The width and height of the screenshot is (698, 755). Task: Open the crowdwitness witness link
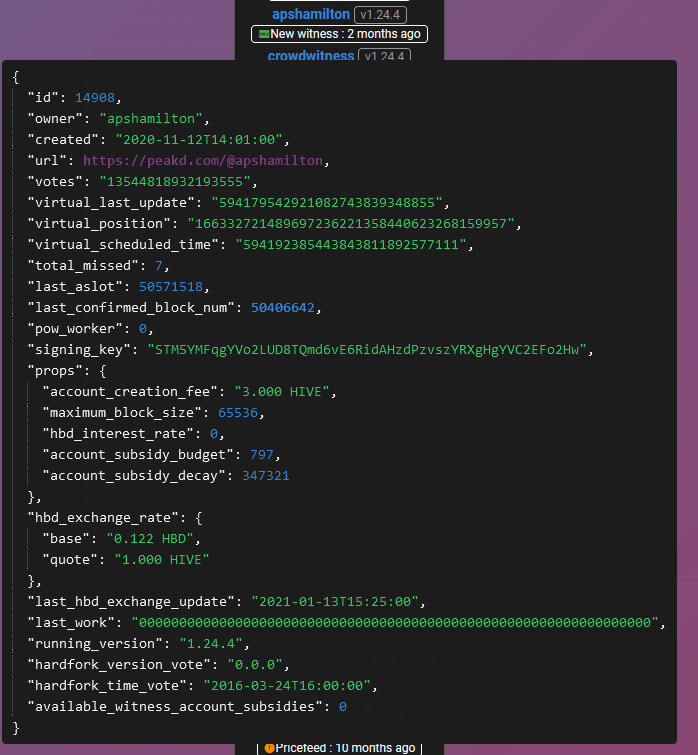coord(310,56)
